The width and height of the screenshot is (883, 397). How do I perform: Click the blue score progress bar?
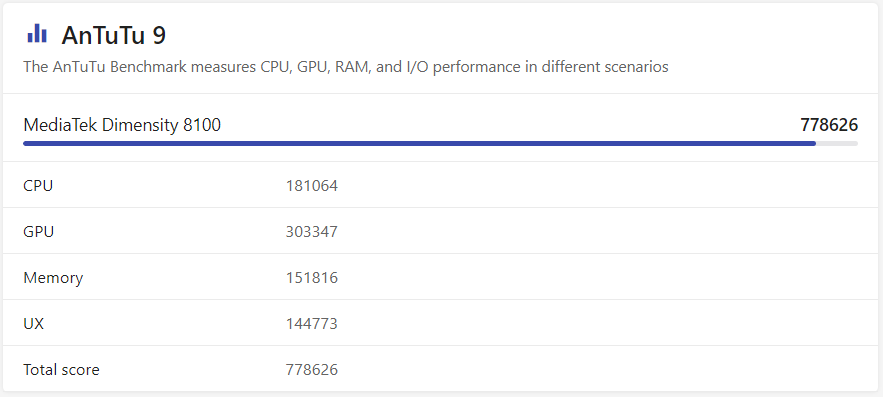click(x=420, y=144)
